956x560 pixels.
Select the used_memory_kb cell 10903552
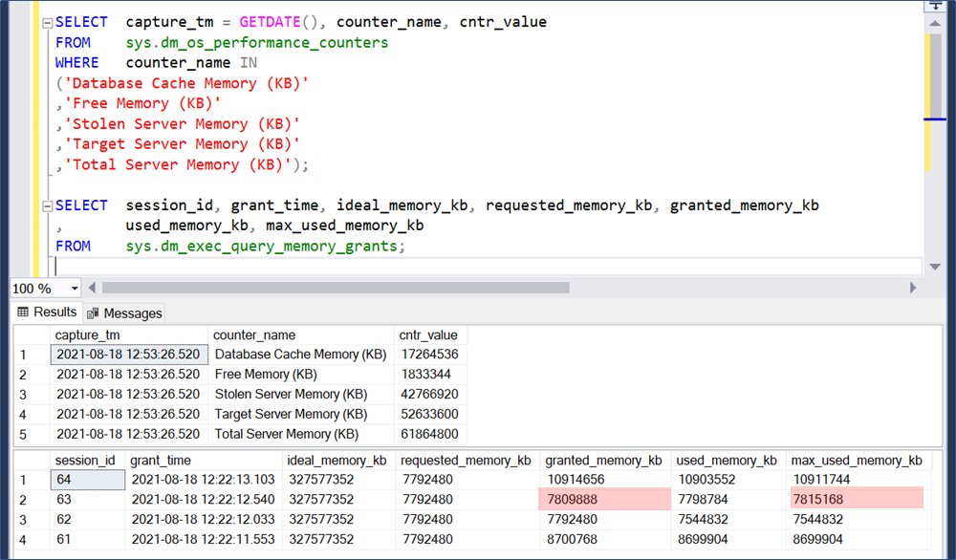tap(728, 480)
